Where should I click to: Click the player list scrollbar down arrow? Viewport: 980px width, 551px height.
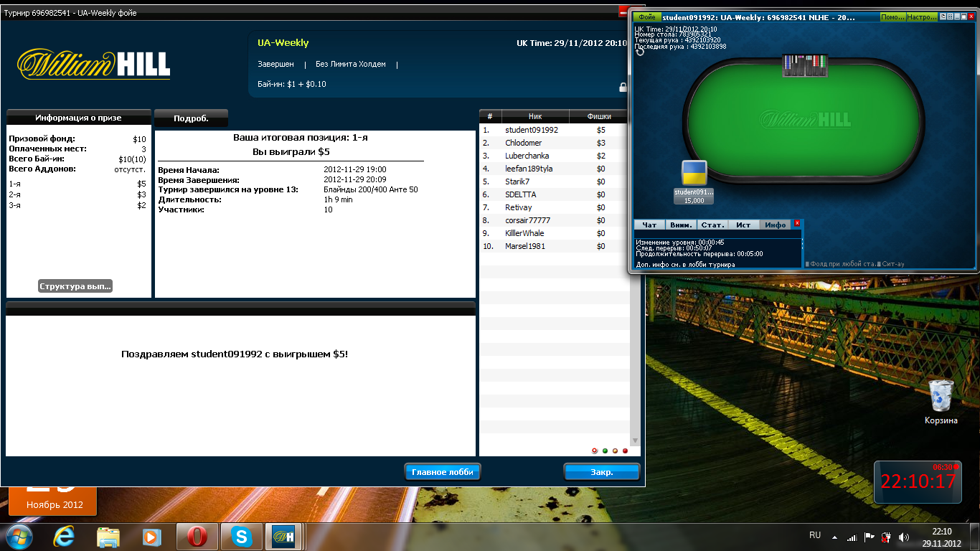coord(634,441)
